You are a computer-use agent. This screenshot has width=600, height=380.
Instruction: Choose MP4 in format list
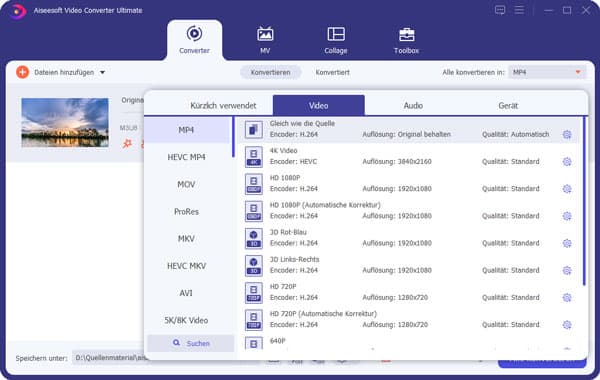tap(186, 130)
